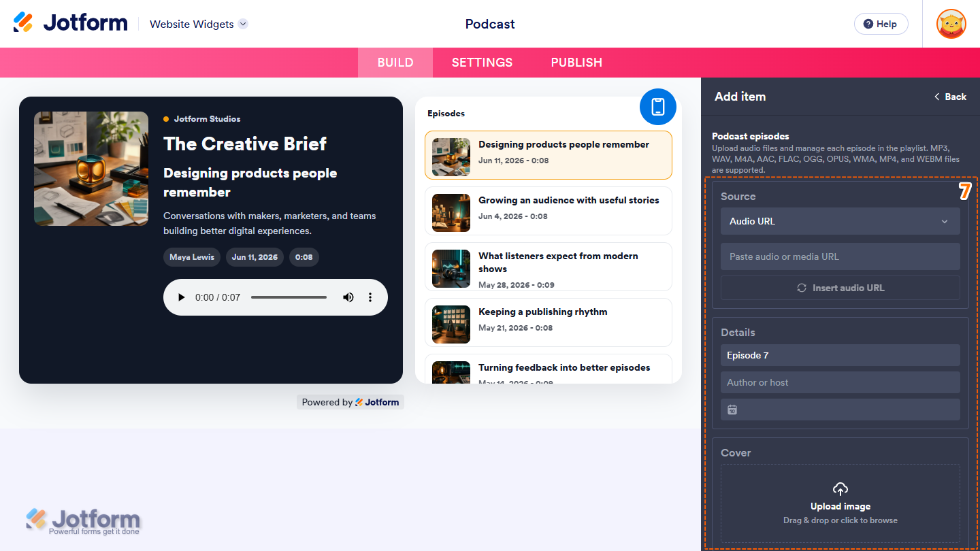The width and height of the screenshot is (980, 551).
Task: Select episode Growing an audience with useful stories
Action: pyautogui.click(x=549, y=211)
